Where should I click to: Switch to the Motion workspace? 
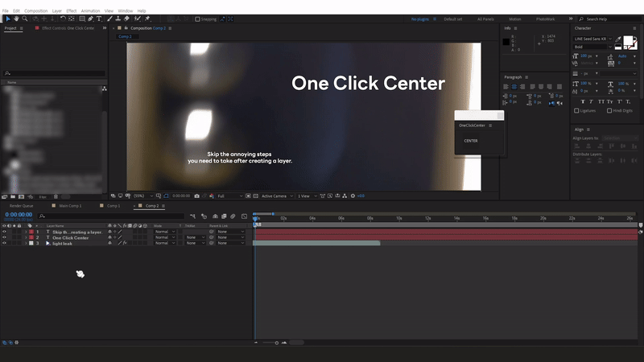click(514, 18)
